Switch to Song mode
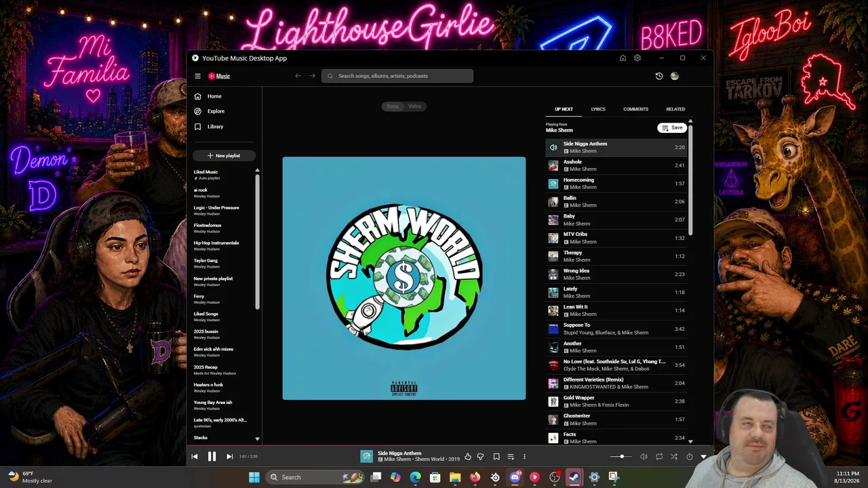The height and width of the screenshot is (488, 868). [393, 106]
